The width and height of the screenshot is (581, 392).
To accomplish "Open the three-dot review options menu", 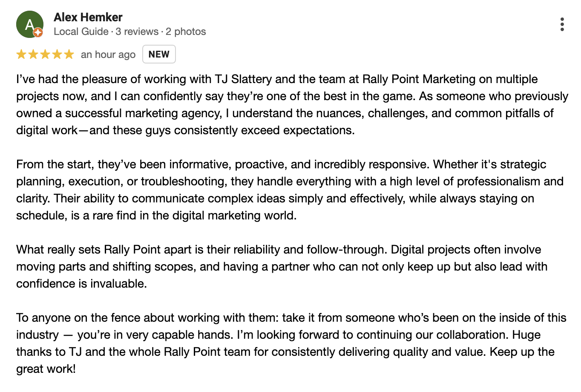I will point(562,24).
